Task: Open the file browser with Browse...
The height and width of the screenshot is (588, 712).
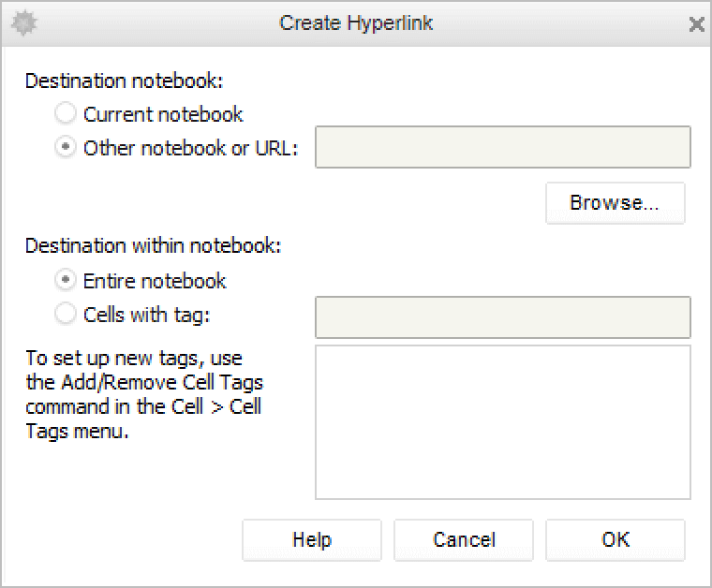Action: click(x=615, y=203)
